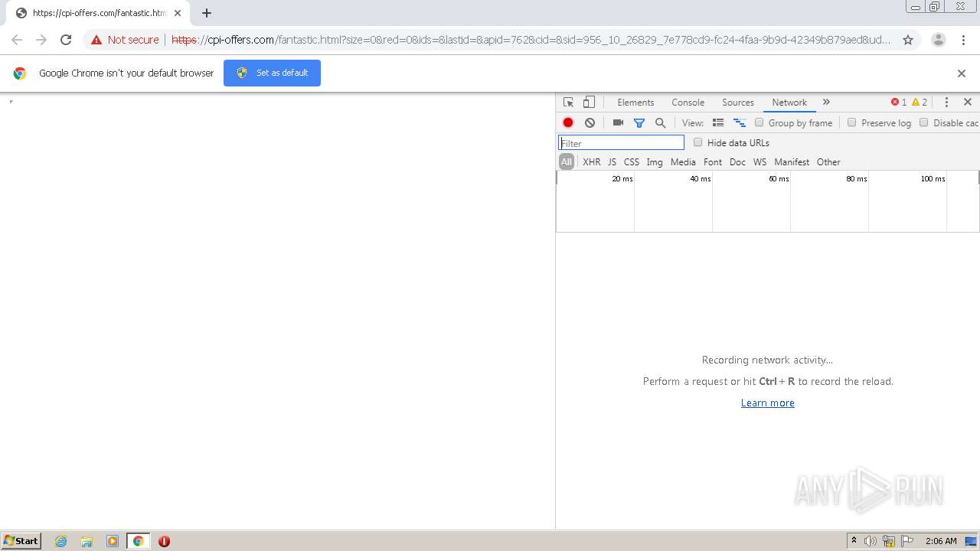The width and height of the screenshot is (980, 551).
Task: Show the DevTools error count indicator
Action: 899,103
